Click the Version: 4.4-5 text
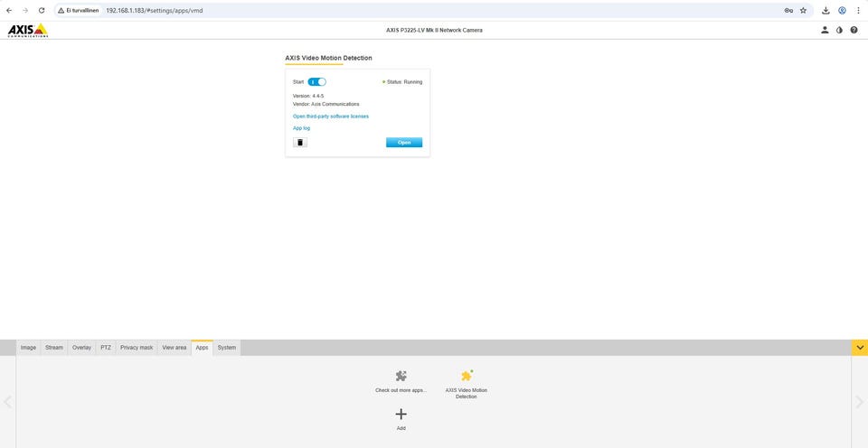The image size is (868, 448). click(x=308, y=97)
